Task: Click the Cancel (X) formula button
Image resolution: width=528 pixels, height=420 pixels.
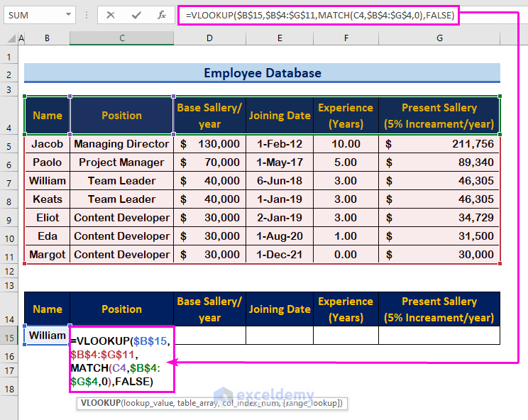Action: point(111,14)
